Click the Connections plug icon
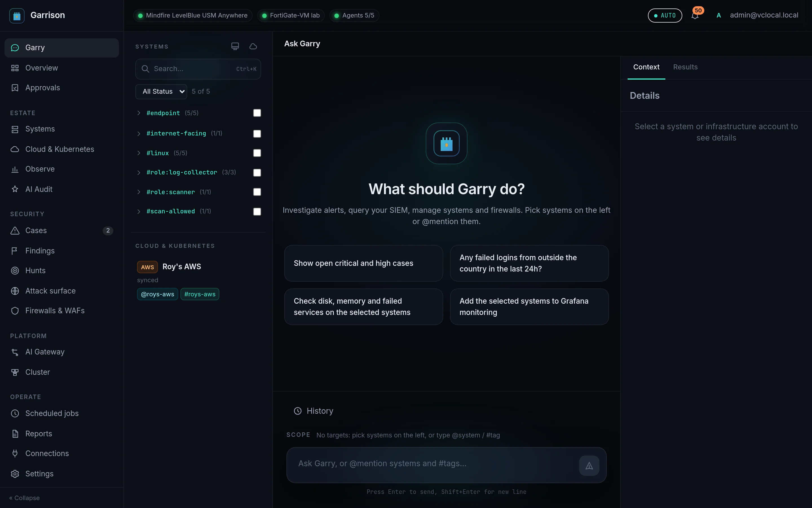This screenshot has height=508, width=812. pos(15,453)
